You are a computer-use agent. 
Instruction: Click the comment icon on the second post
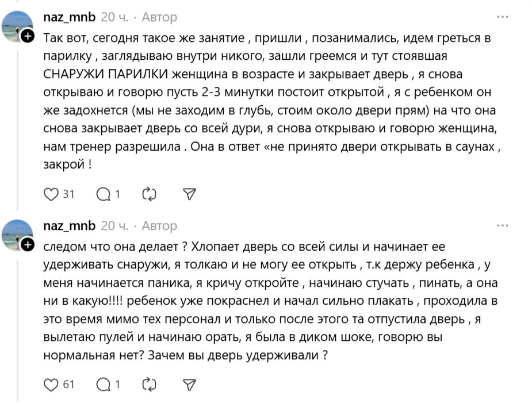pyautogui.click(x=103, y=384)
